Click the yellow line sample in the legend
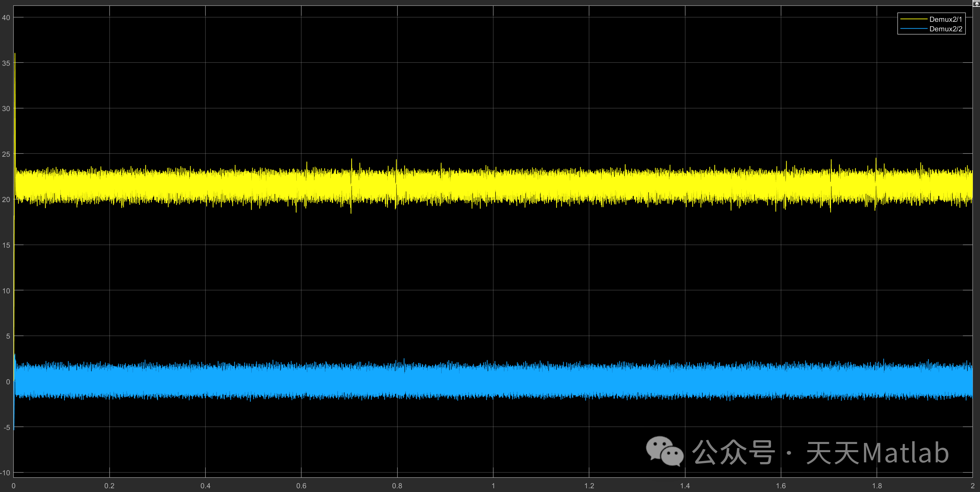This screenshot has width=980, height=492. [914, 19]
